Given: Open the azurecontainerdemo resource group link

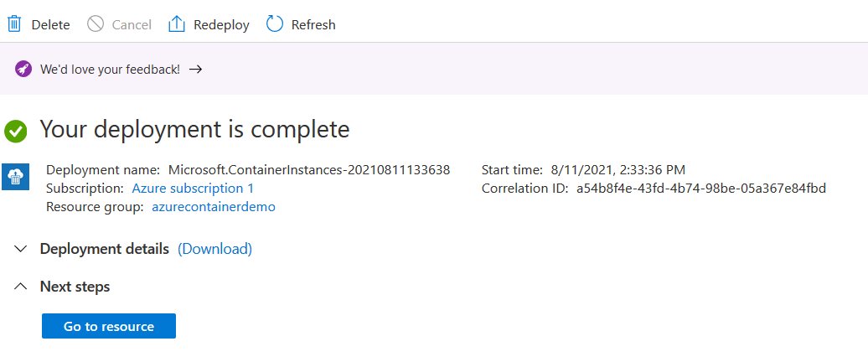Looking at the screenshot, I should (214, 207).
